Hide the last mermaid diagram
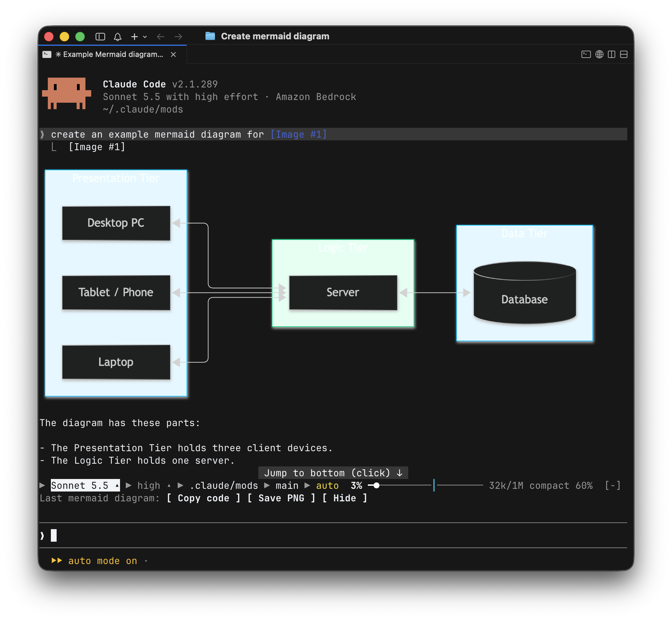 click(344, 498)
